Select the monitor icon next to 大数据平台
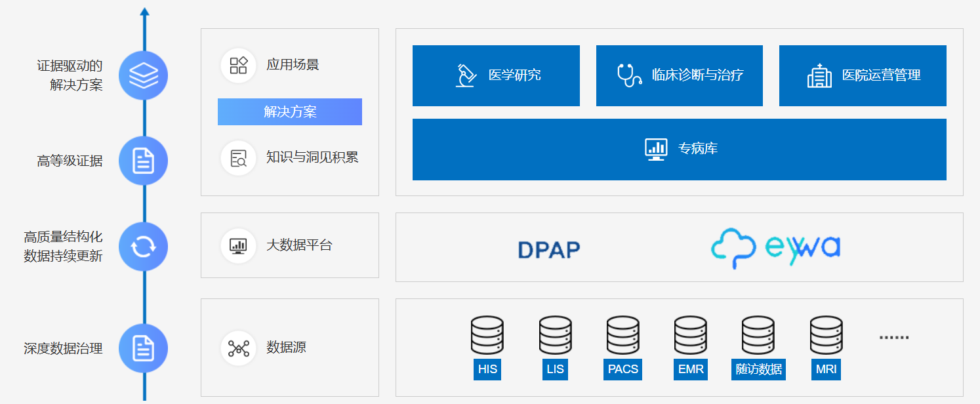Screen dimensions: 980x404 point(238,245)
